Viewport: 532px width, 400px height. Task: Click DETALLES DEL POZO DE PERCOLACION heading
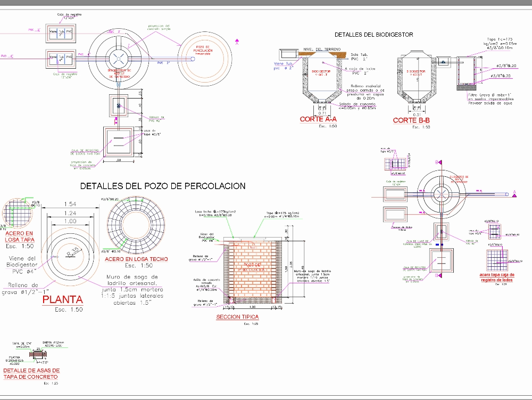tap(162, 186)
